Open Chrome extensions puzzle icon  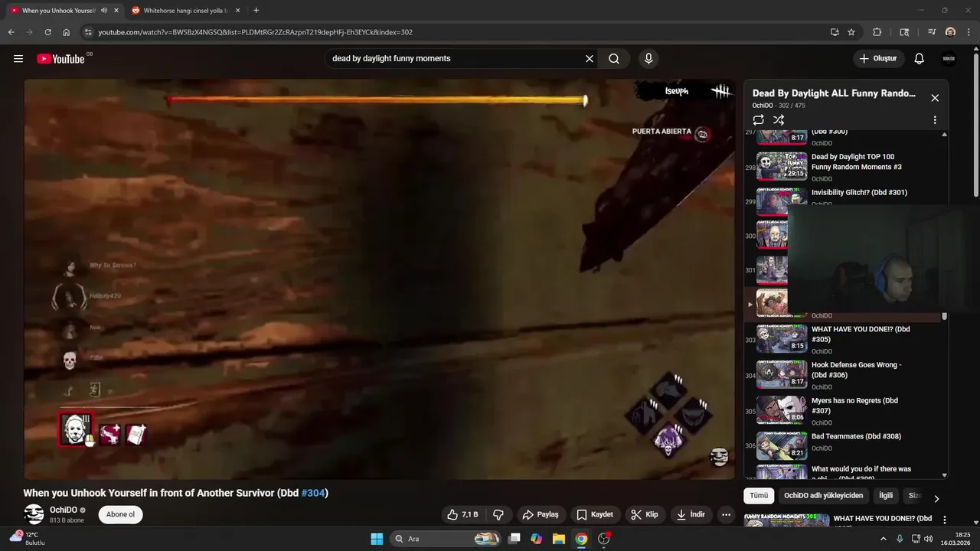877,32
